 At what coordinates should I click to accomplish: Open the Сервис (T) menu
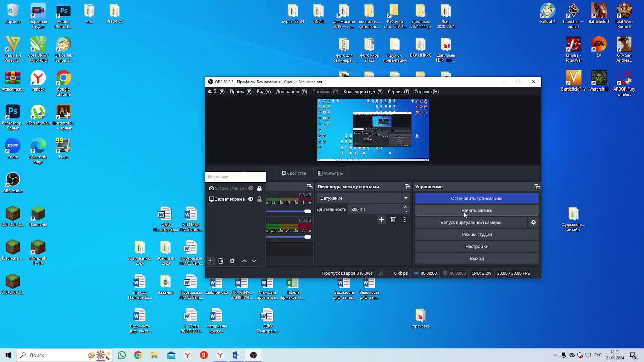[x=398, y=92]
